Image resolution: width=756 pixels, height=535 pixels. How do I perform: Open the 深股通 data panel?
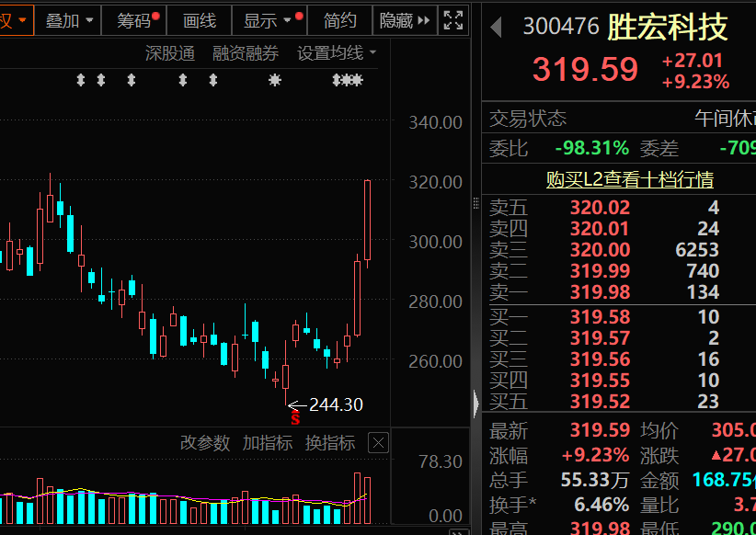coord(170,52)
